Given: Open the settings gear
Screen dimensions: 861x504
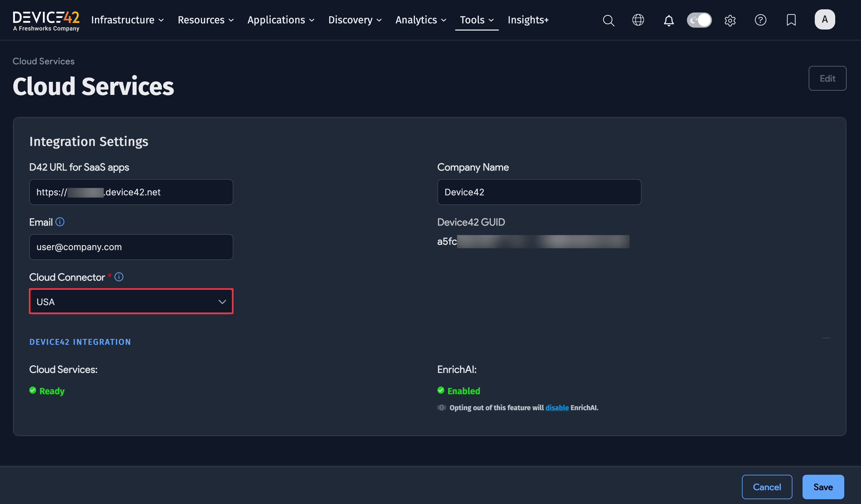Looking at the screenshot, I should pyautogui.click(x=730, y=20).
